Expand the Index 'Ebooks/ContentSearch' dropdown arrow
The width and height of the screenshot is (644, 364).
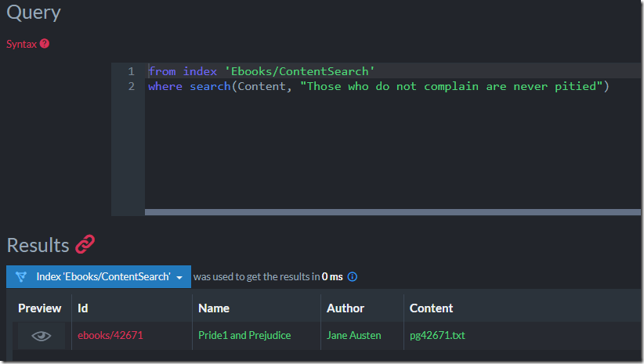179,277
